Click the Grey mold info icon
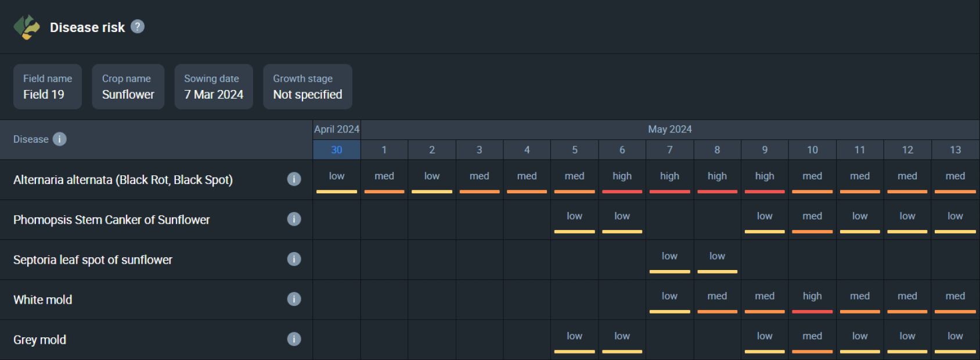 294,340
